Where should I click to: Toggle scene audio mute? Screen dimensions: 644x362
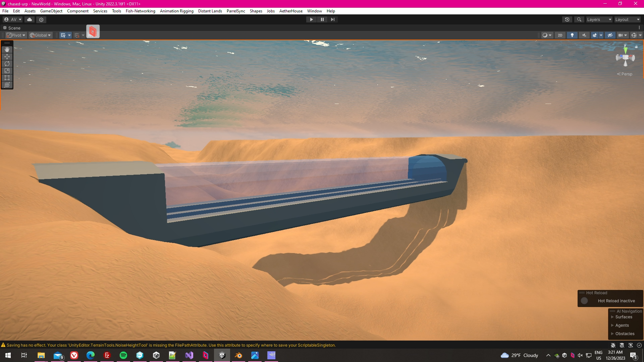(x=584, y=35)
